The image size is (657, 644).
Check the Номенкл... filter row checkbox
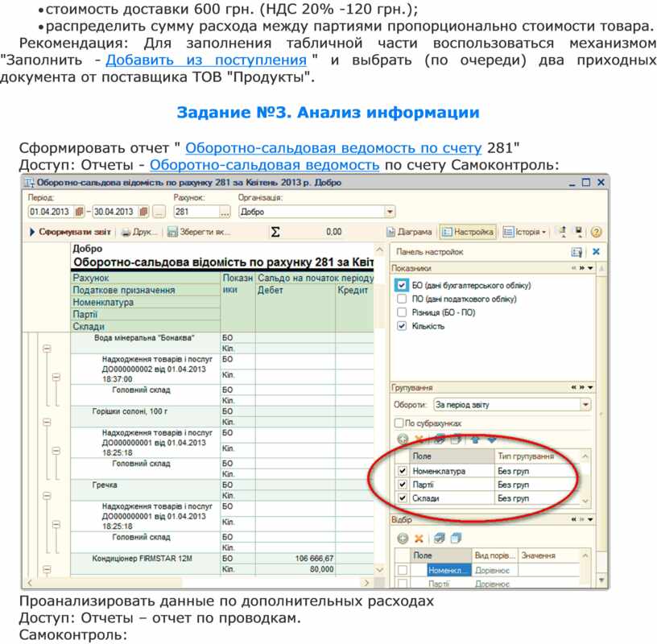coord(403,570)
